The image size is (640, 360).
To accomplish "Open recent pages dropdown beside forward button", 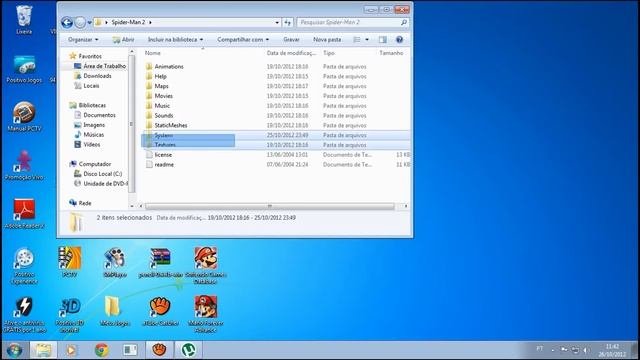I will coord(89,22).
